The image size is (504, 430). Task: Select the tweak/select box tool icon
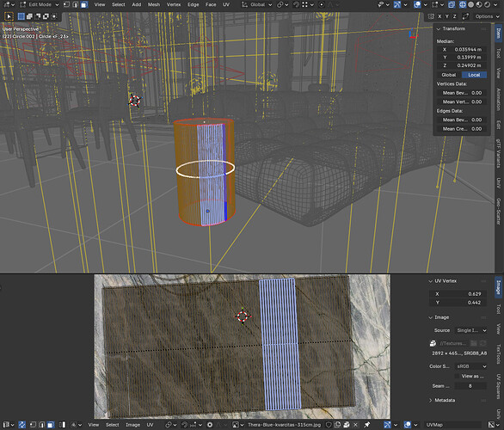click(9, 16)
